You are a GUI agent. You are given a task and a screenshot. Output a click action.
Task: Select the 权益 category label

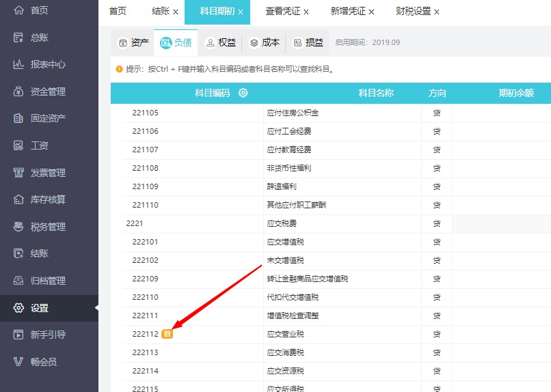point(227,43)
